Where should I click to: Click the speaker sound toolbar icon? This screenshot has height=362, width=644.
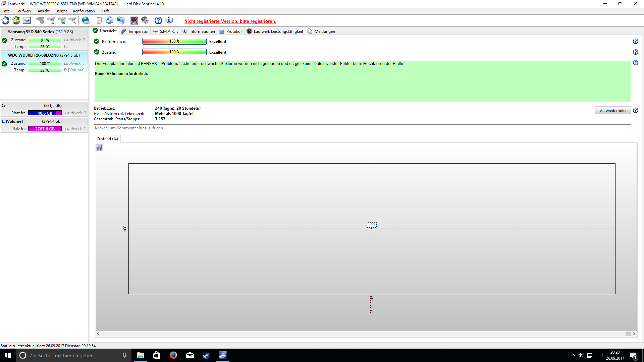tap(145, 20)
